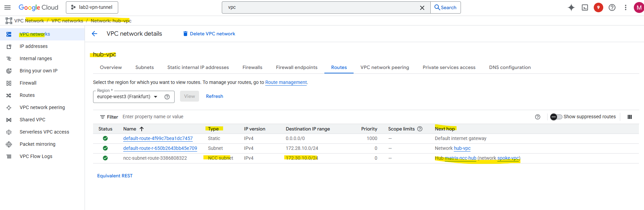
Task: Open the help question mark menu
Action: pos(612,7)
